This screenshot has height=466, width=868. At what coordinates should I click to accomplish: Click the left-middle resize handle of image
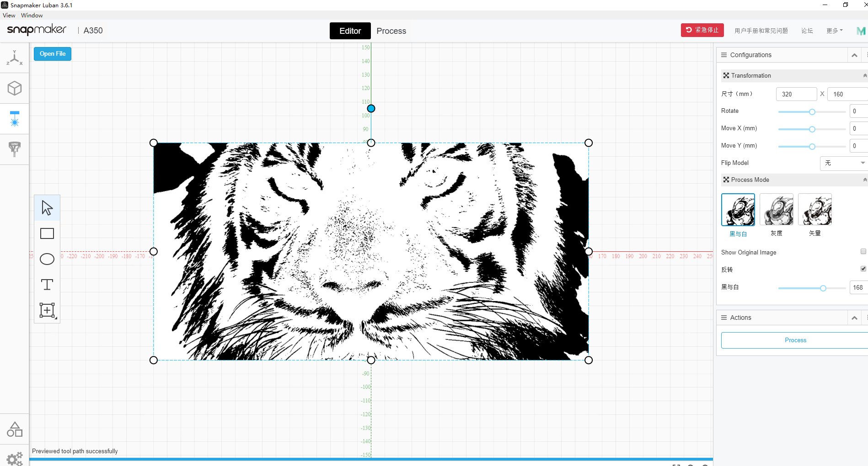click(154, 251)
